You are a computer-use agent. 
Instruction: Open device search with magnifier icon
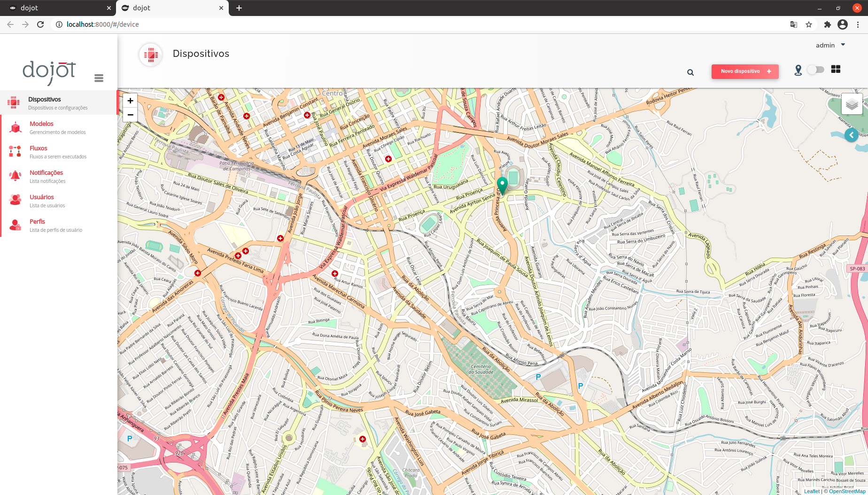690,72
